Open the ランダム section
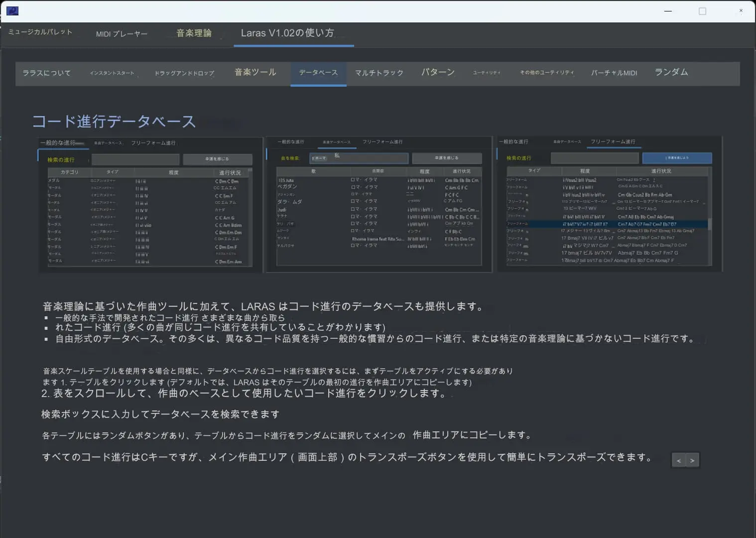 click(671, 72)
